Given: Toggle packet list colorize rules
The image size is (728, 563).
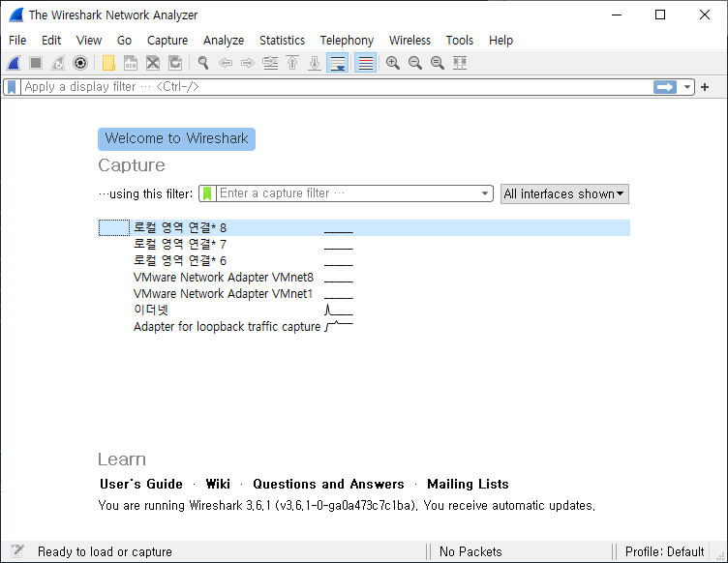Looking at the screenshot, I should pos(365,63).
